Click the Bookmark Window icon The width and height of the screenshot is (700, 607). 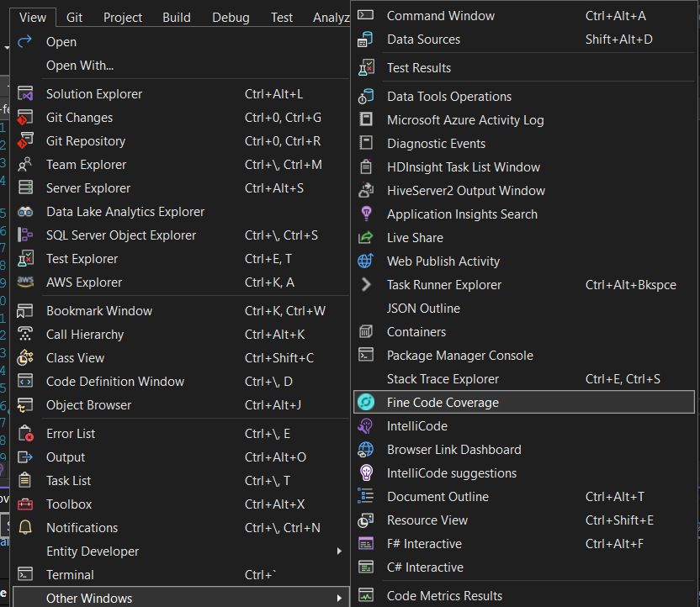click(x=25, y=310)
